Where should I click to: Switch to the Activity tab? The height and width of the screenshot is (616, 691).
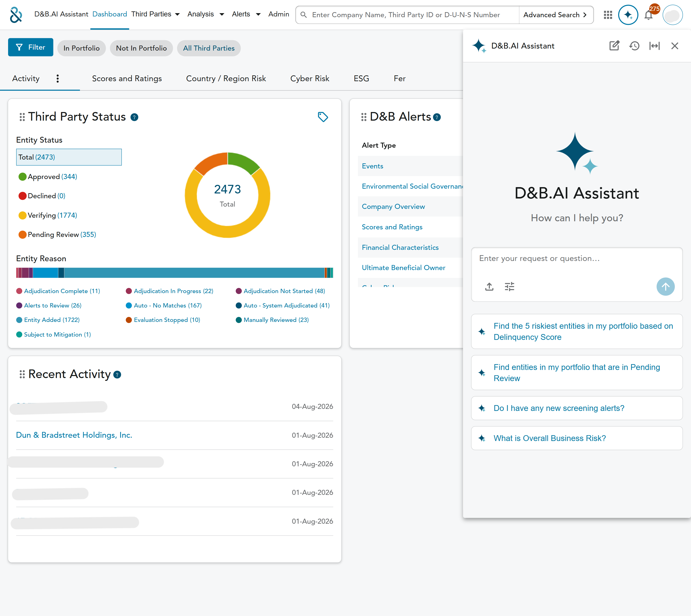(x=26, y=79)
